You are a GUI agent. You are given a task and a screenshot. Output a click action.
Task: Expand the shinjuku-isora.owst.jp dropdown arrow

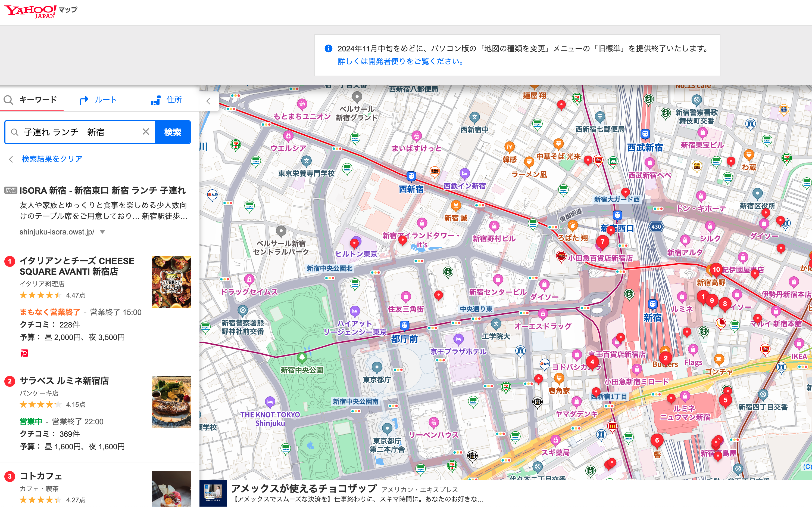102,232
